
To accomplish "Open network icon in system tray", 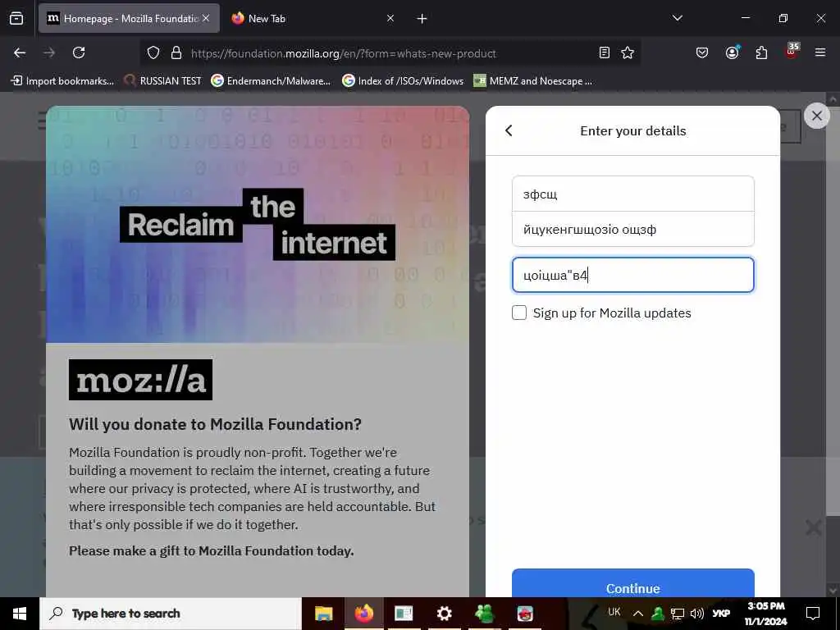I will [678, 614].
